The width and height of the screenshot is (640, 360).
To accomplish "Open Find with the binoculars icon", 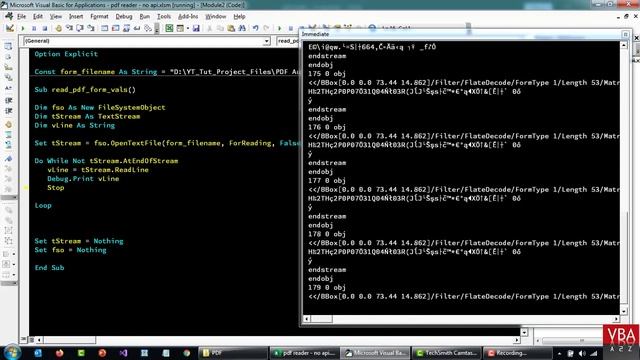I will (242, 28).
